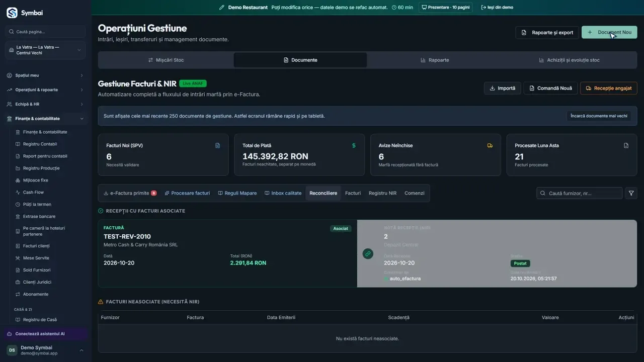
Task: Open the Demo Symbai account menu
Action: pos(45,350)
